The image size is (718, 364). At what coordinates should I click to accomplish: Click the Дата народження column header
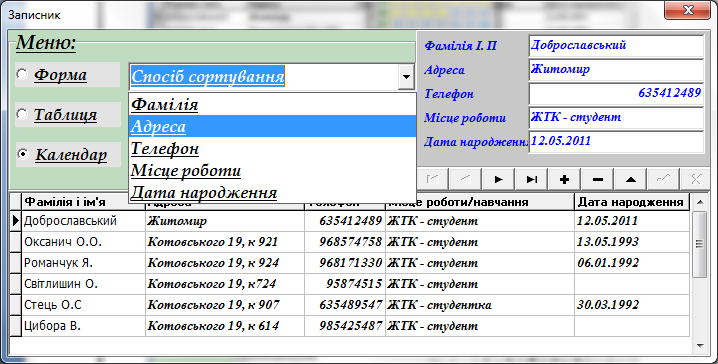[632, 202]
